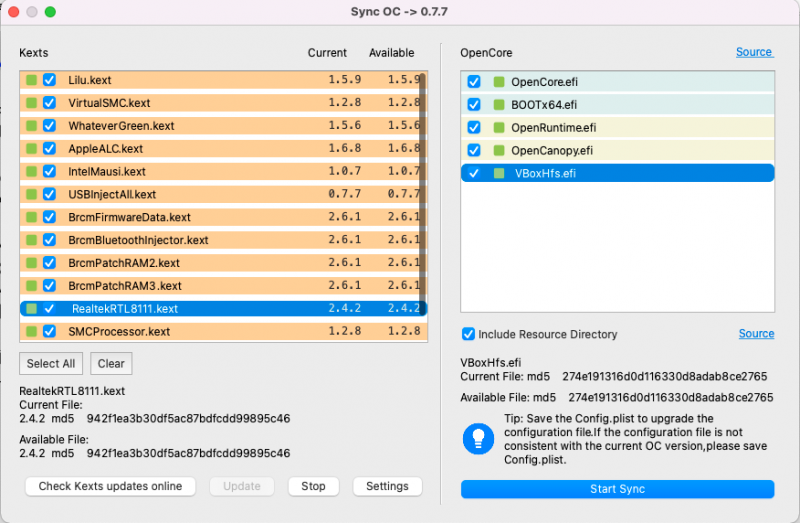The width and height of the screenshot is (800, 523).
Task: Click the green status icon for OpenCanopy.efi
Action: [498, 151]
